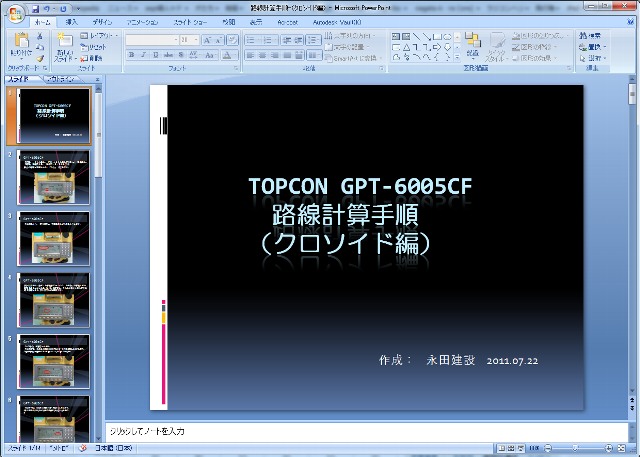This screenshot has width=640, height=457.
Task: Expand the shapes gallery more arrow
Action: click(x=457, y=57)
